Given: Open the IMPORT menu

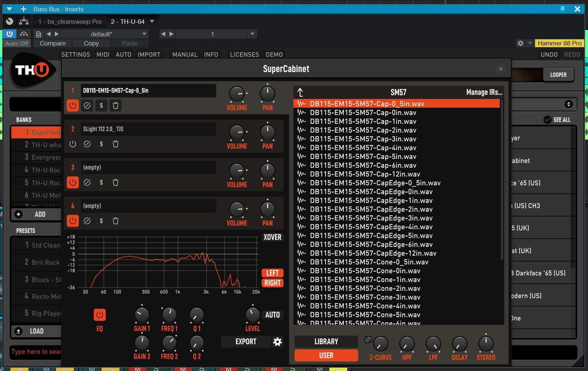Looking at the screenshot, I should point(149,55).
